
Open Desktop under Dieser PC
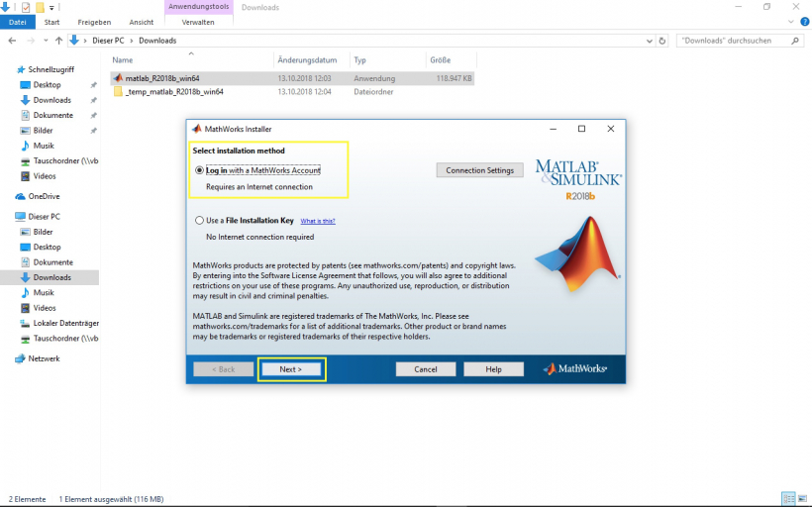47,247
